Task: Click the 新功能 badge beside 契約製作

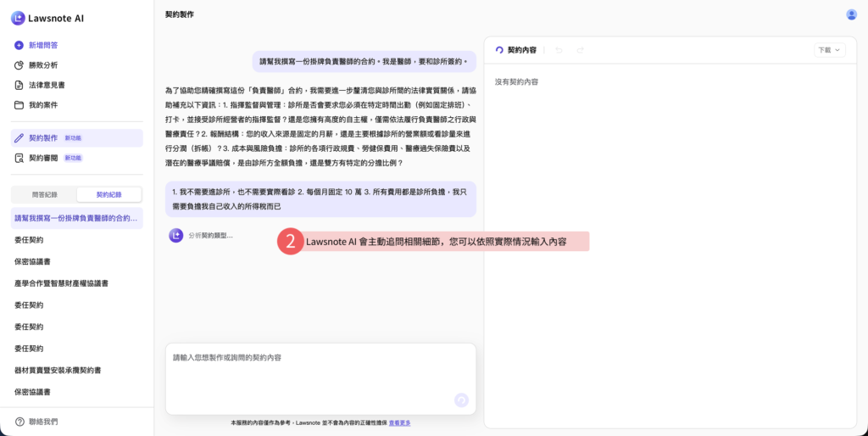Action: (73, 138)
